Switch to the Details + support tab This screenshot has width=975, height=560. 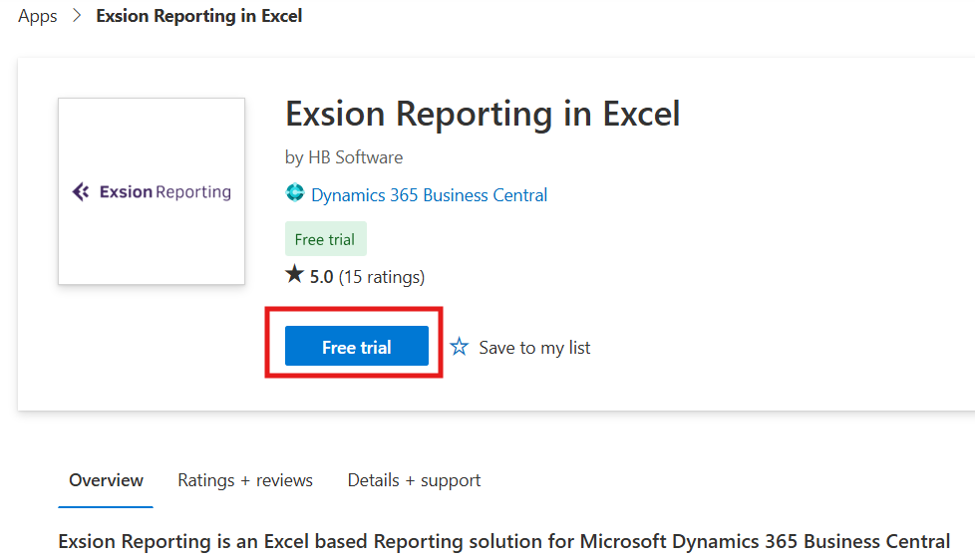[x=414, y=480]
